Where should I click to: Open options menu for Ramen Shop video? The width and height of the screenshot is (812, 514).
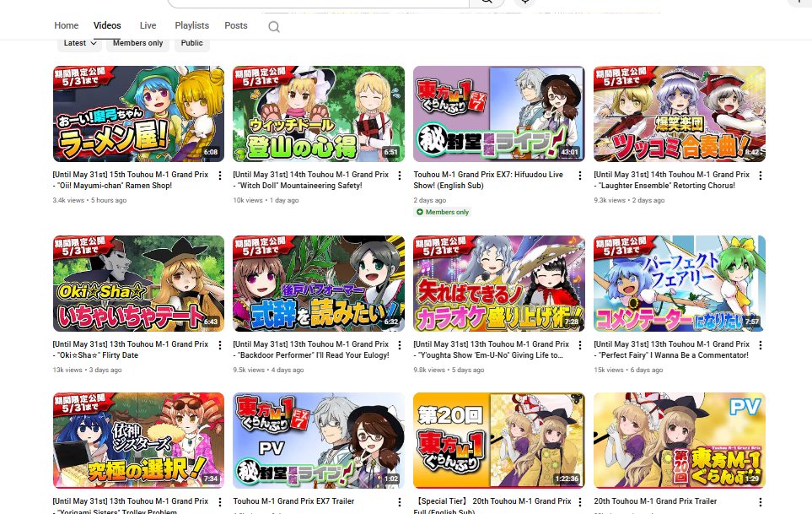tap(220, 176)
